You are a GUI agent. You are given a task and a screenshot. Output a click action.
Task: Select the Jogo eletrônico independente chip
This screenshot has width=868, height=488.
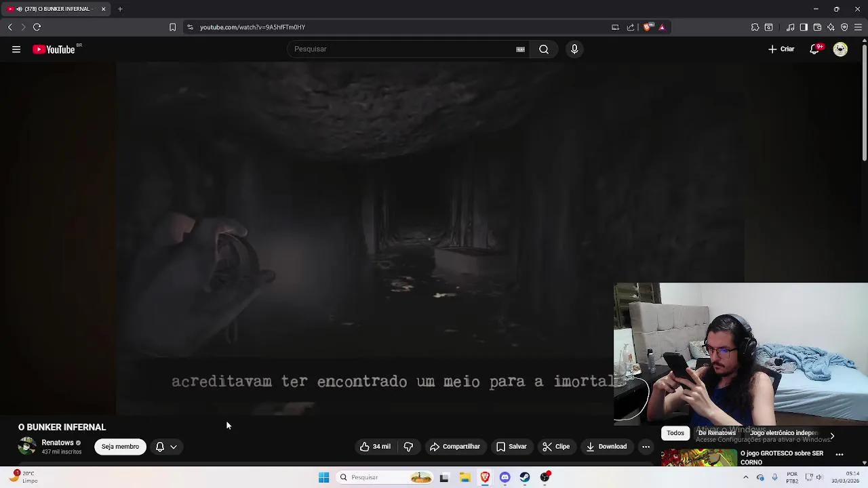coord(783,433)
